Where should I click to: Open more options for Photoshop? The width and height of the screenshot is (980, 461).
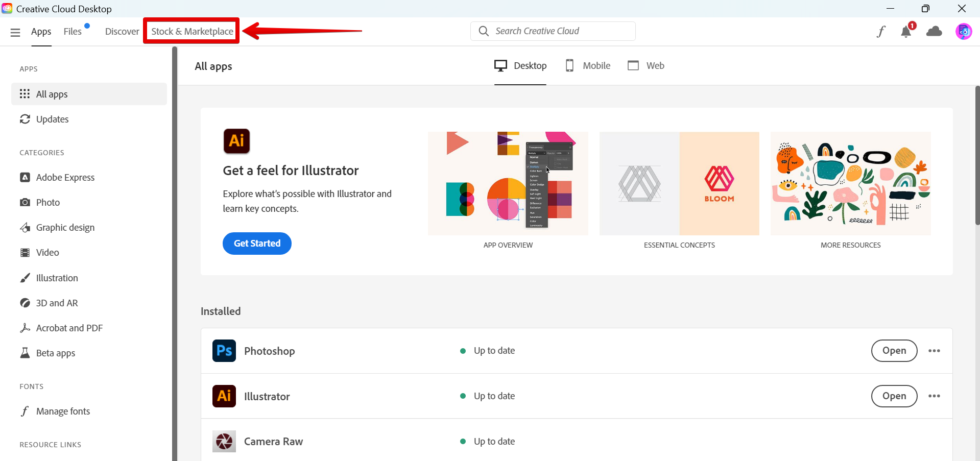pos(934,351)
